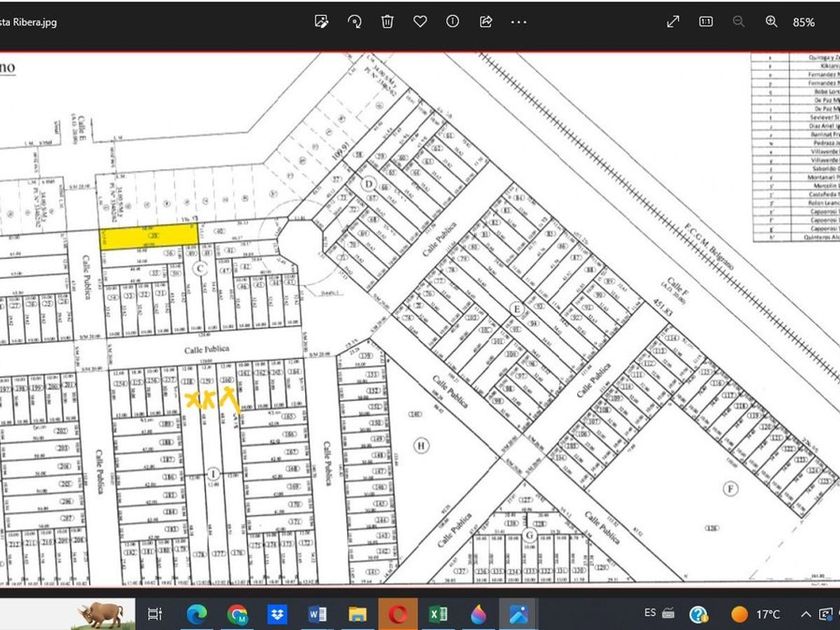
Task: Open file info with the info icon
Action: point(453,21)
